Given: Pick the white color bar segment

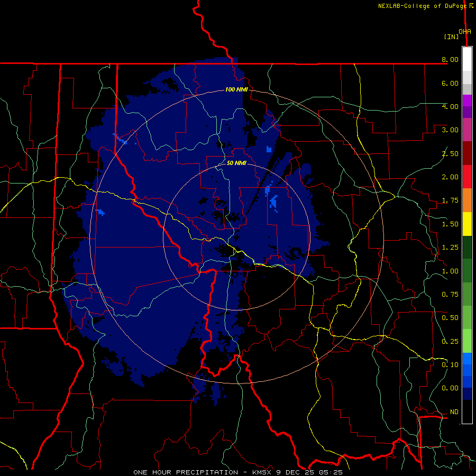Looking at the screenshot, I should point(467,59).
